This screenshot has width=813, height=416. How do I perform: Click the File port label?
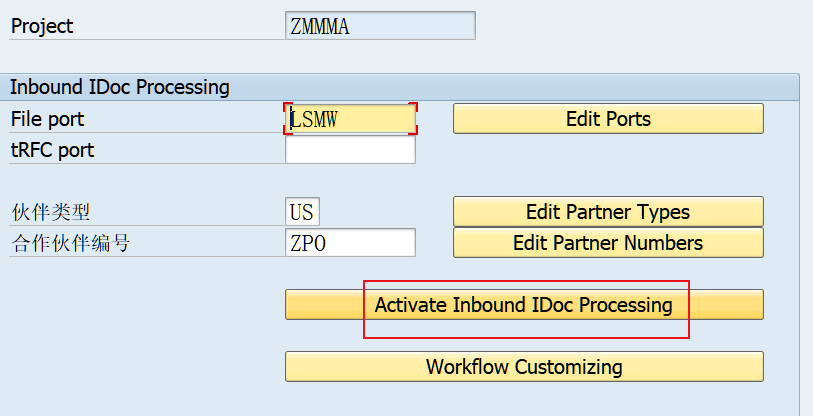click(48, 119)
